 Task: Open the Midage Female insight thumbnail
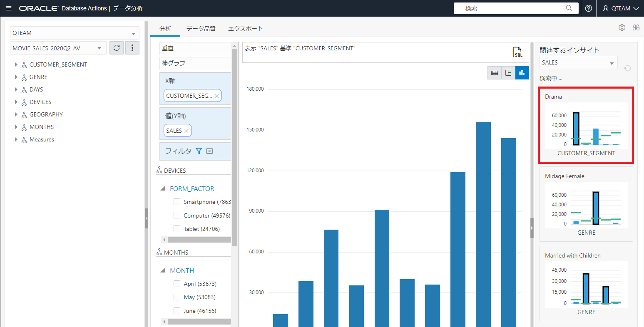pyautogui.click(x=586, y=204)
